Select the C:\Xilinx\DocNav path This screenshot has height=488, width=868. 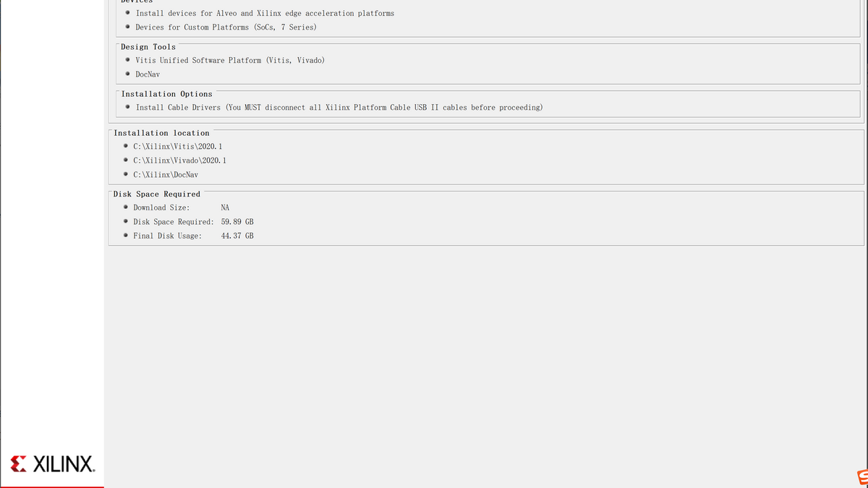[166, 175]
